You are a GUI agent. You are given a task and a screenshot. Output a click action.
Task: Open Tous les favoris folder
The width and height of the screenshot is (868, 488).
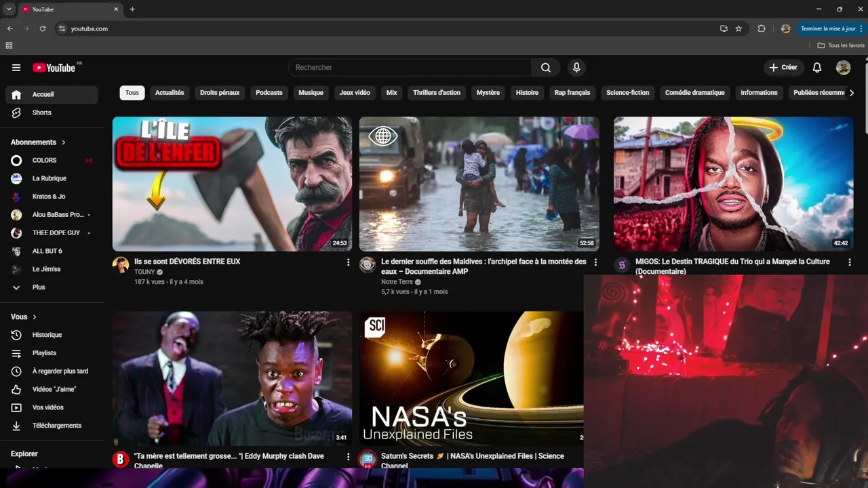[x=841, y=45]
